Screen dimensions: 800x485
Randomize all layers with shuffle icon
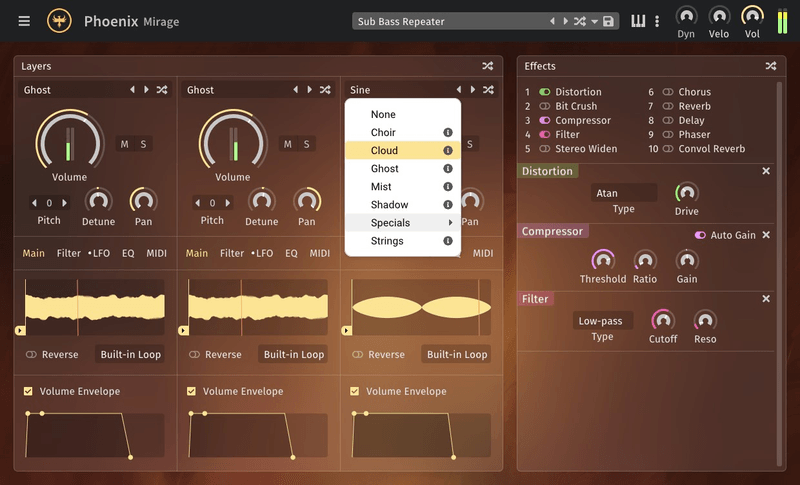(488, 66)
